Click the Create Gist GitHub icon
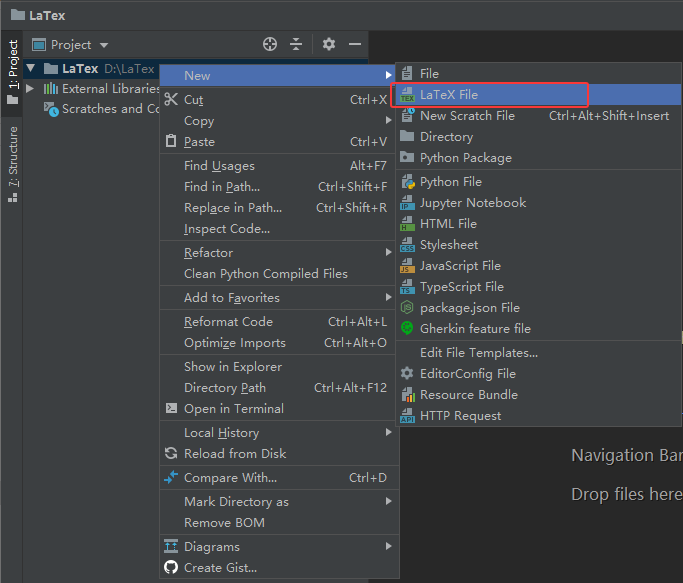The image size is (683, 583). point(171,567)
